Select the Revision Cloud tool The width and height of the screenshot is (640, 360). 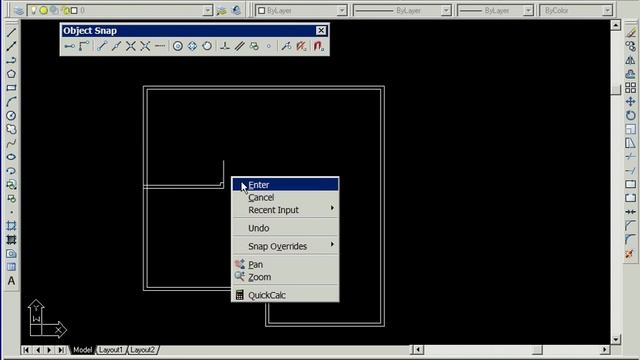[11, 129]
